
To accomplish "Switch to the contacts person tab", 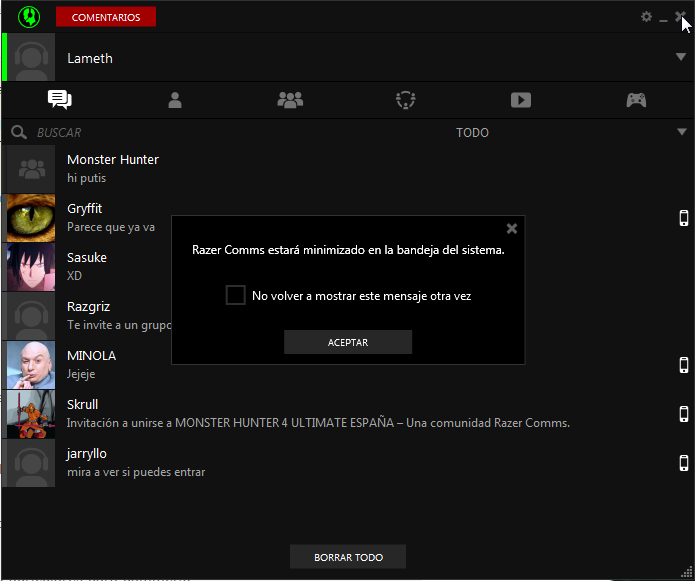I will click(x=175, y=100).
